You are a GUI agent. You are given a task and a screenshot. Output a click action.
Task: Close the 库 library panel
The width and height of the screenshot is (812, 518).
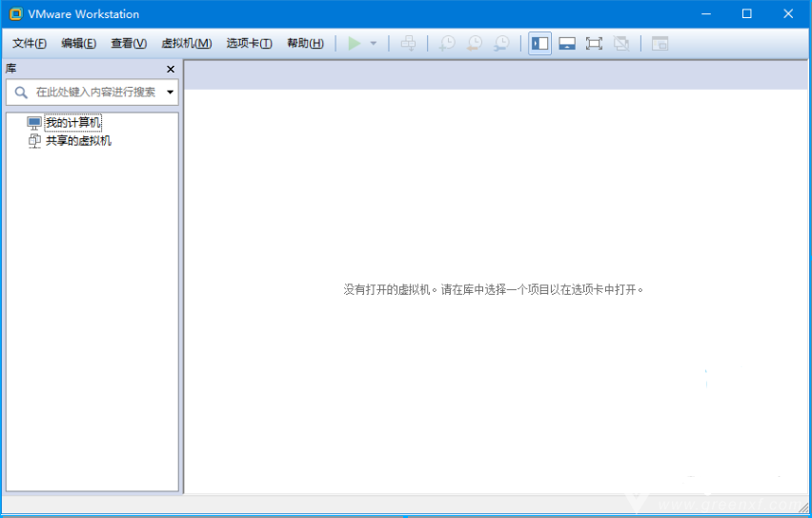click(171, 70)
